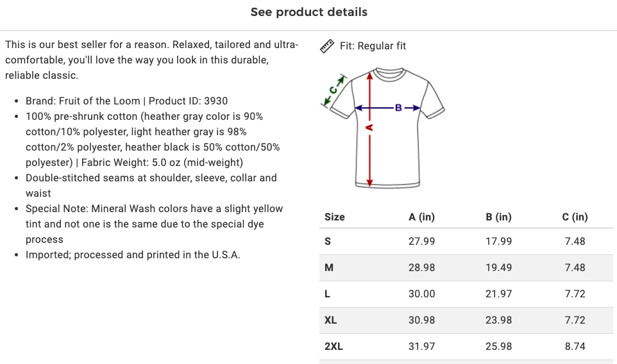Click the C (in) column header
617x364 pixels.
575,217
